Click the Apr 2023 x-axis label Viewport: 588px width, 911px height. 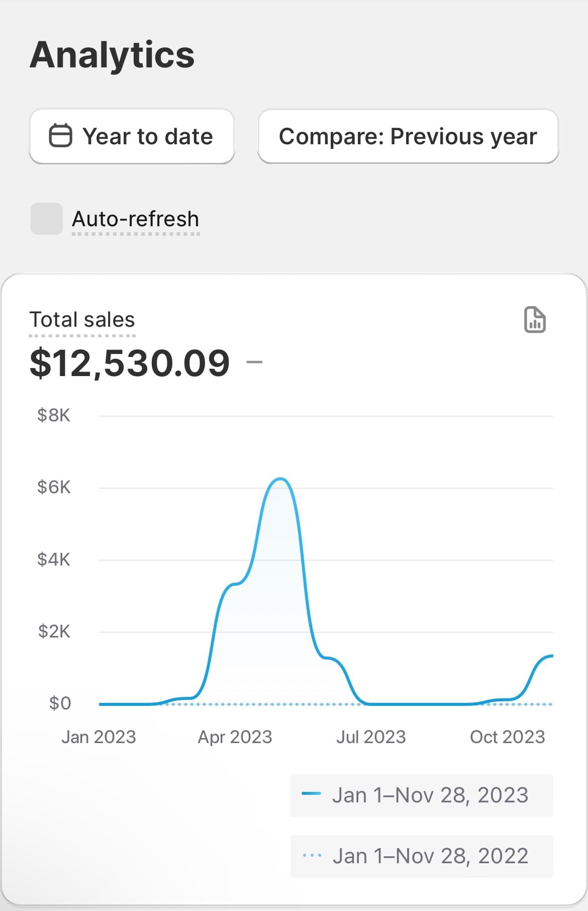235,737
